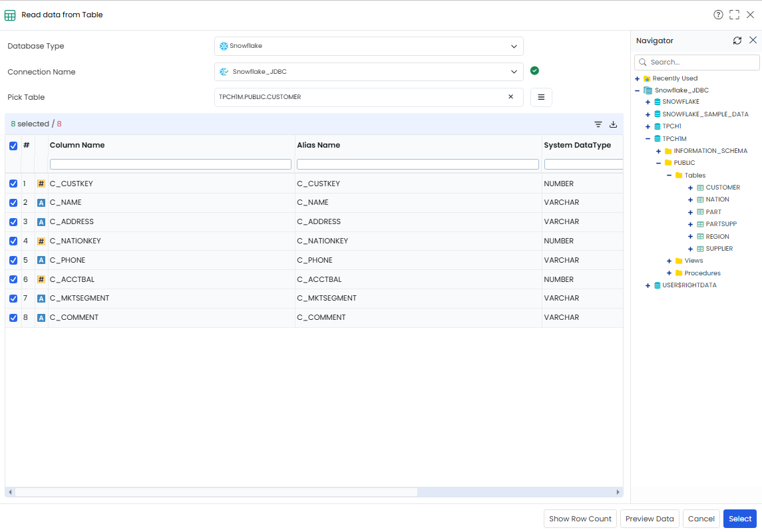
Task: Uncheck the C_CUSTKEY column checkbox
Action: (x=13, y=184)
